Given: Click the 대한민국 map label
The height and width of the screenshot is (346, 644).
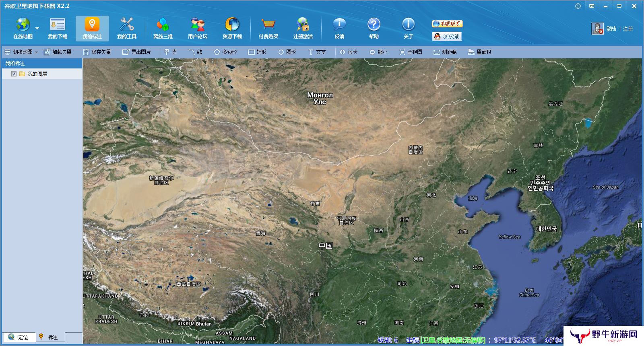Looking at the screenshot, I should [x=546, y=229].
